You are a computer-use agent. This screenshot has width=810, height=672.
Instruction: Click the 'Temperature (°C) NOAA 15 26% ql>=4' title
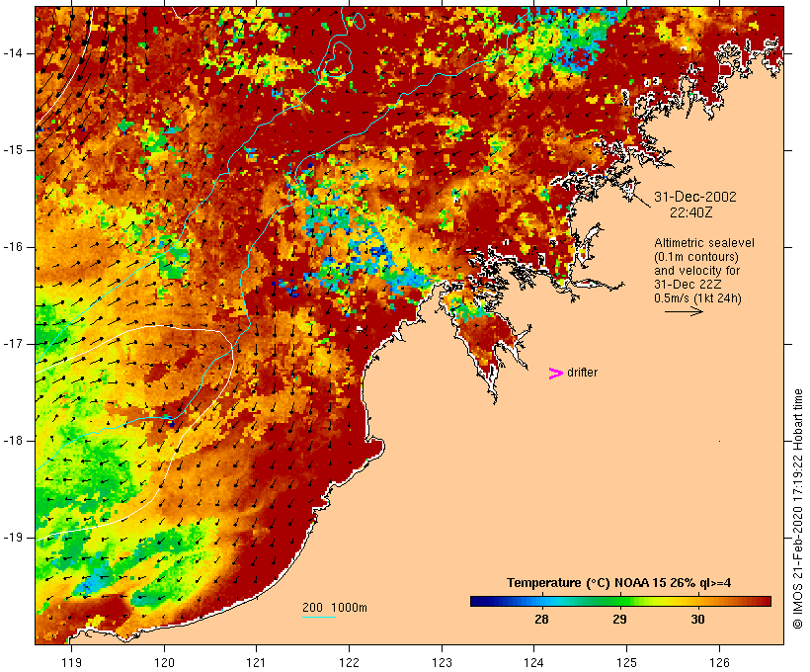(618, 583)
